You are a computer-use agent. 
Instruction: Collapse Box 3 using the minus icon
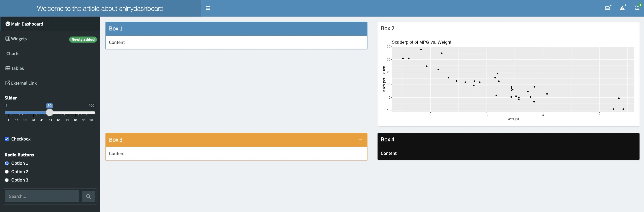[x=360, y=139]
